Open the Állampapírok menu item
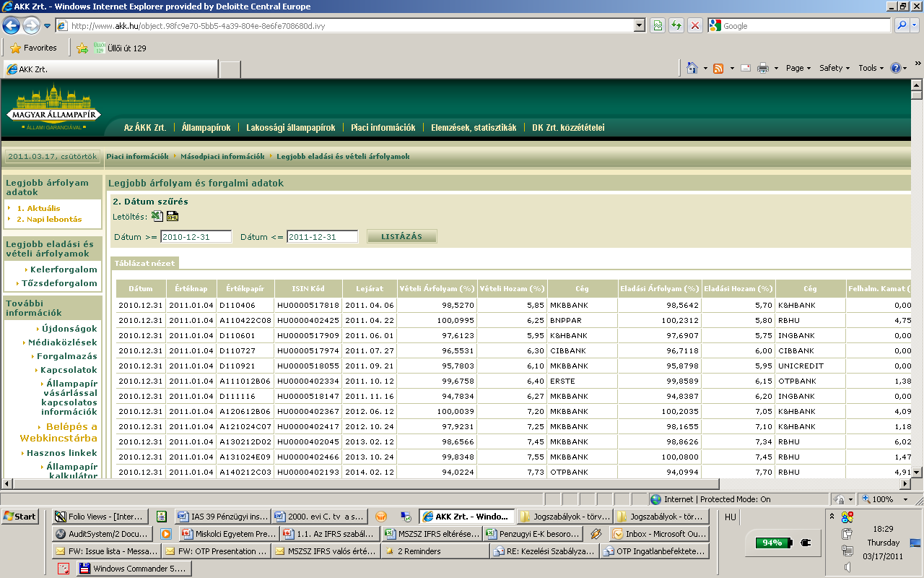The width and height of the screenshot is (924, 578). tap(206, 127)
